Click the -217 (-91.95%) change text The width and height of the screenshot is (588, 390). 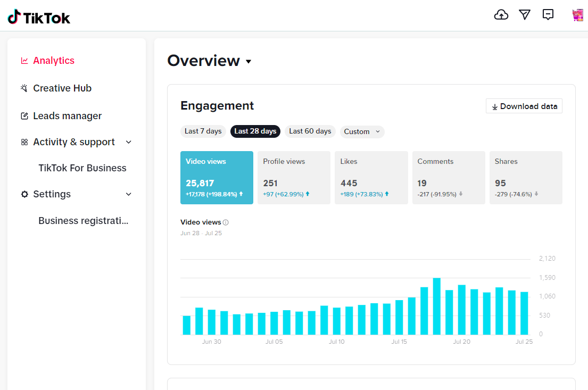pos(437,194)
